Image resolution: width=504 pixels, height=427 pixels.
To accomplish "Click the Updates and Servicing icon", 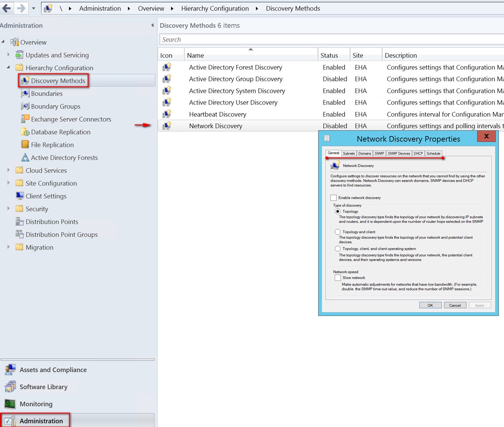I will tap(20, 55).
